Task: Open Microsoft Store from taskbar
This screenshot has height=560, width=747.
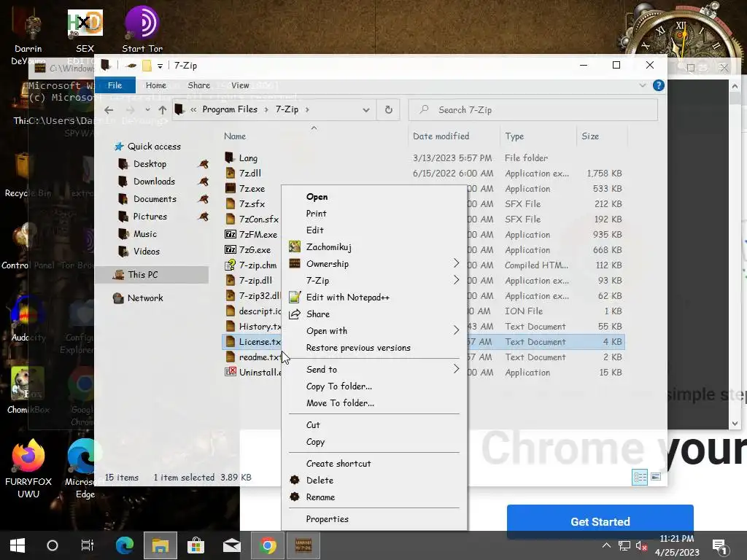Action: tap(196, 545)
